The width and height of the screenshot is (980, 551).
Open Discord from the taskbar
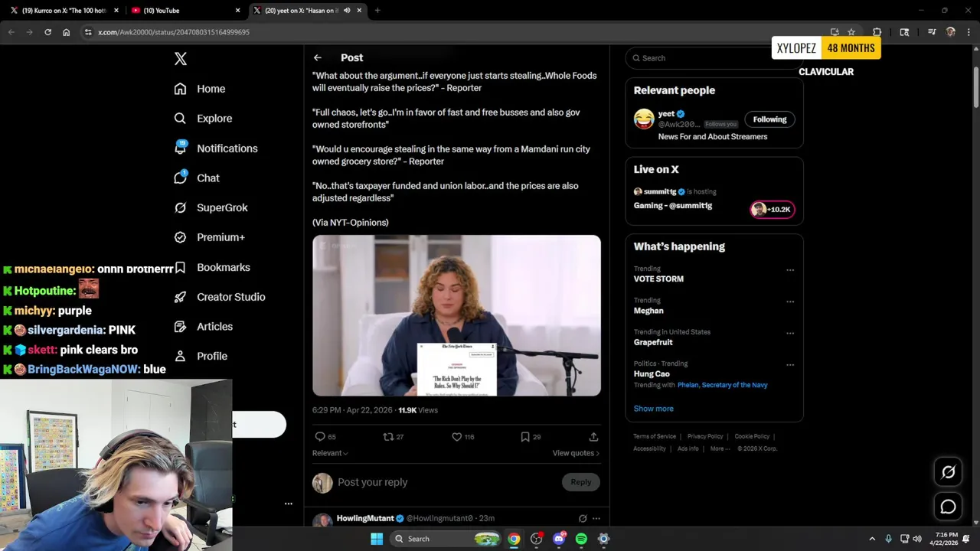559,539
